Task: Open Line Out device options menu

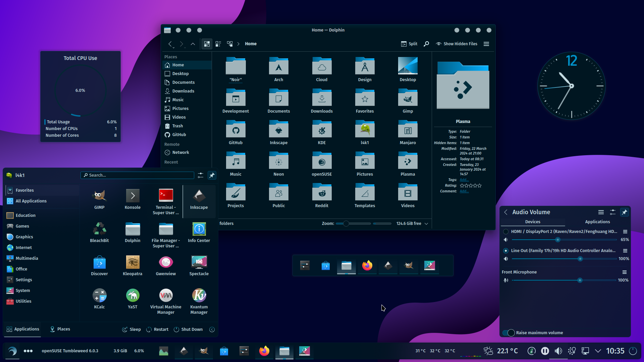Action: [625, 251]
